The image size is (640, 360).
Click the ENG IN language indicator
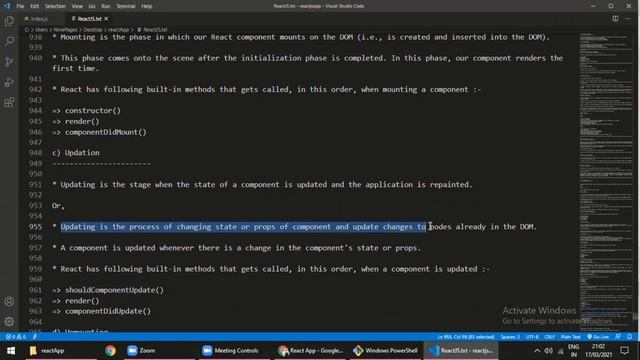(573, 351)
